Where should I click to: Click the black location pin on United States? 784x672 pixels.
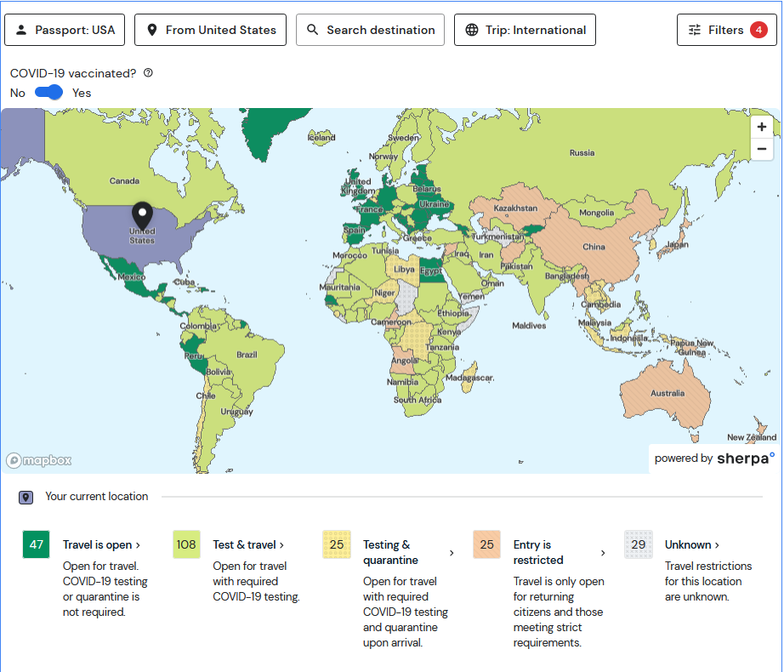pos(143,214)
